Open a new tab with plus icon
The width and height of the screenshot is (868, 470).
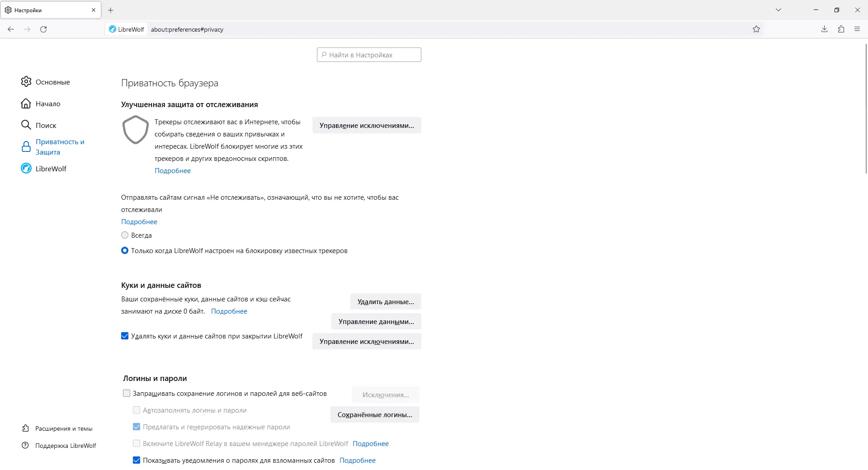(x=111, y=10)
